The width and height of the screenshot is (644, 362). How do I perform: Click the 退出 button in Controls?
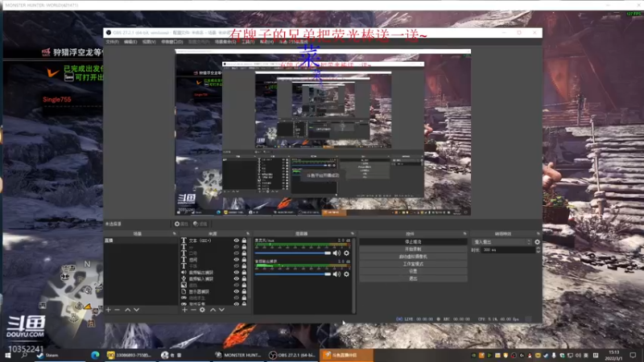pos(413,278)
